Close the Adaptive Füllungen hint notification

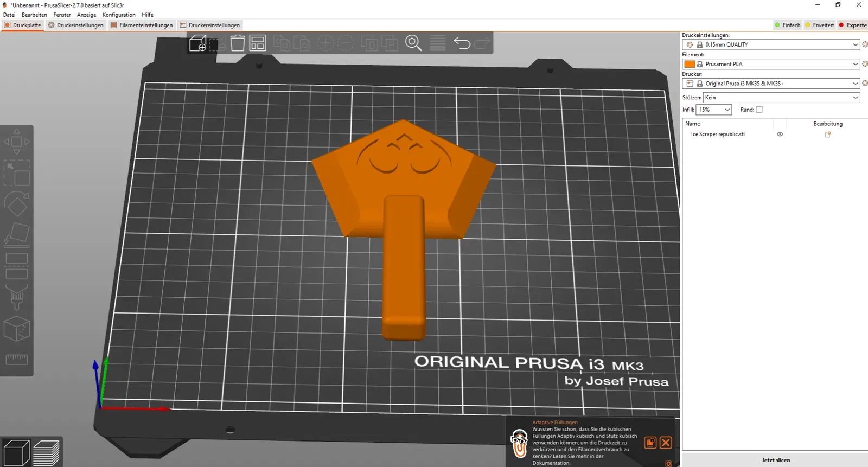[x=666, y=443]
